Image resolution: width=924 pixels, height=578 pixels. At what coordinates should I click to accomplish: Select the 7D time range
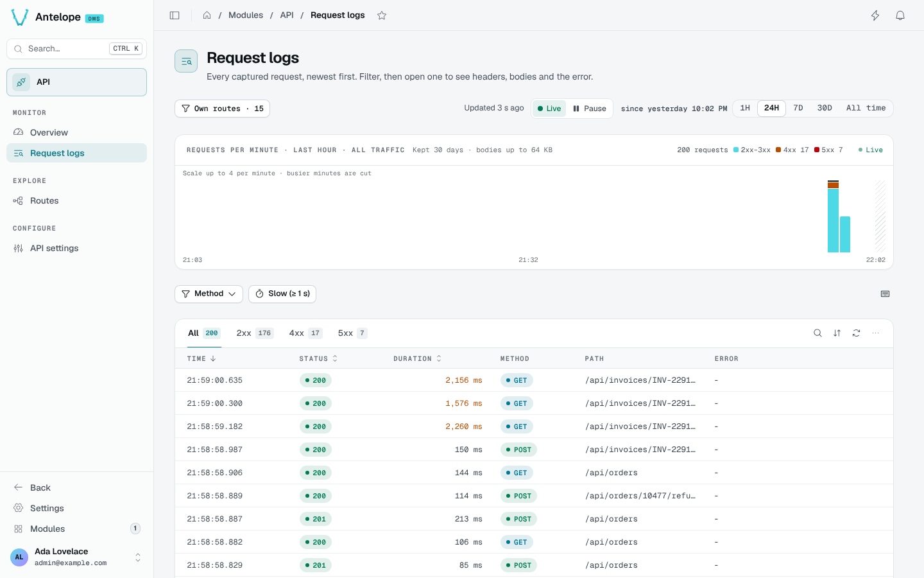(x=798, y=109)
